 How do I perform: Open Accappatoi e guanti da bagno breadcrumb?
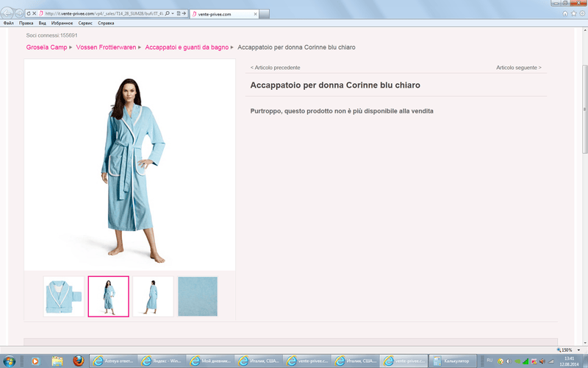pos(187,47)
